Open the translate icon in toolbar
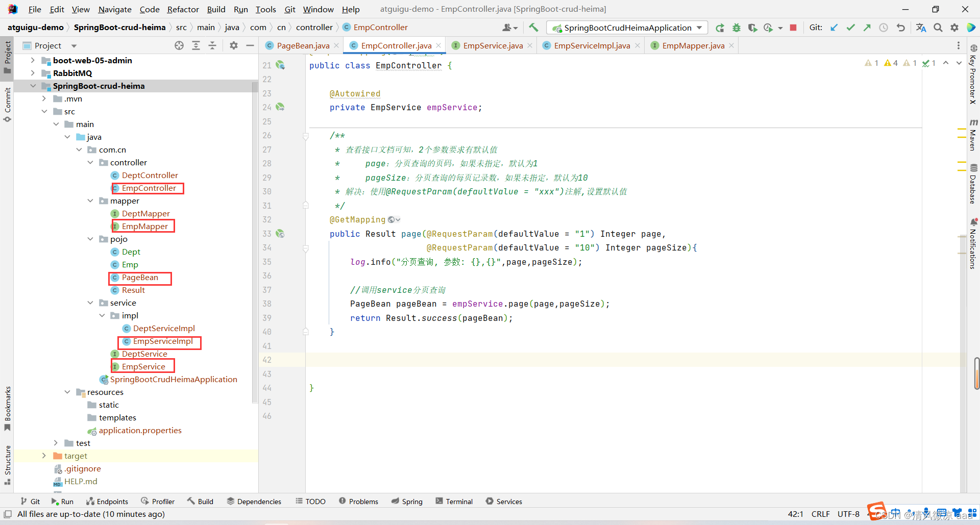Screen dimensions: 980x525 pos(921,28)
